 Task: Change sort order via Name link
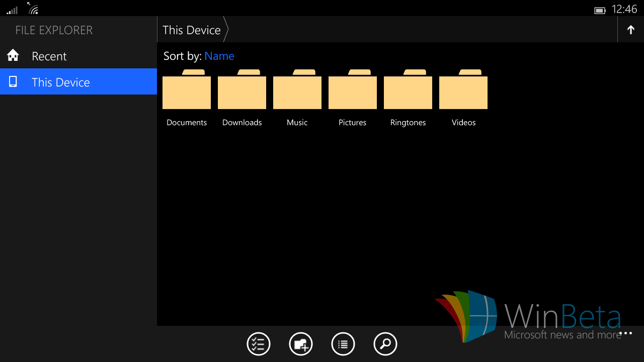(219, 56)
